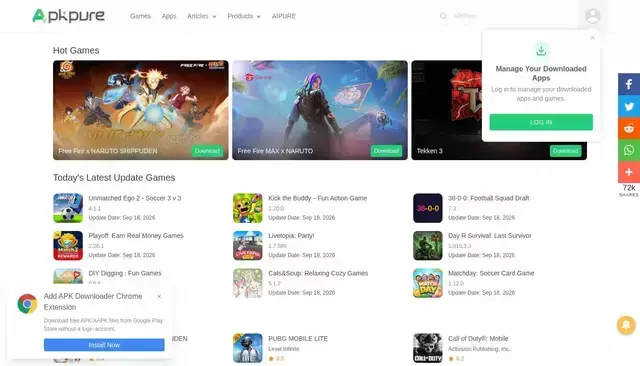Image resolution: width=640 pixels, height=366 pixels.
Task: Click the search magnifier icon
Action: (443, 16)
